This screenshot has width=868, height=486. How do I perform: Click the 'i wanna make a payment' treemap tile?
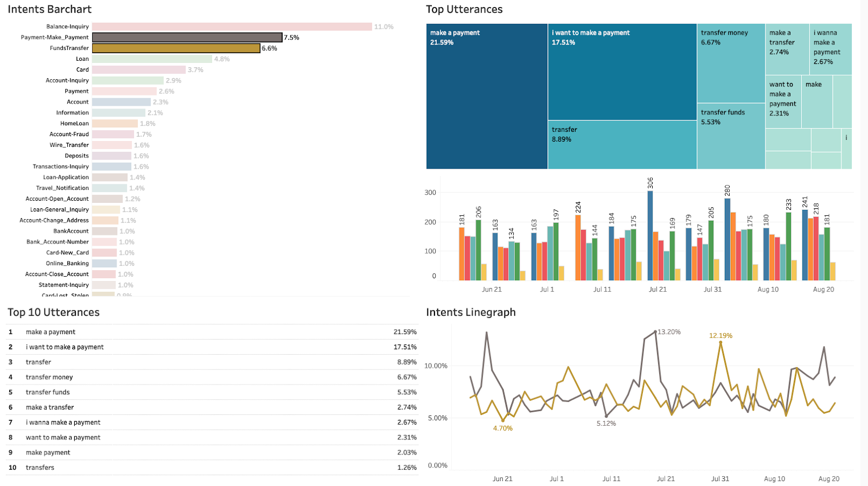coord(830,49)
